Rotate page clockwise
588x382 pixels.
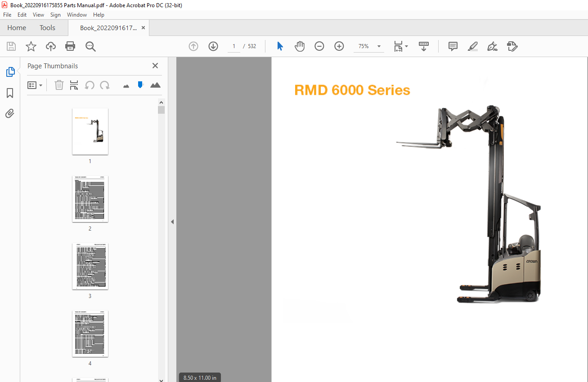(105, 85)
